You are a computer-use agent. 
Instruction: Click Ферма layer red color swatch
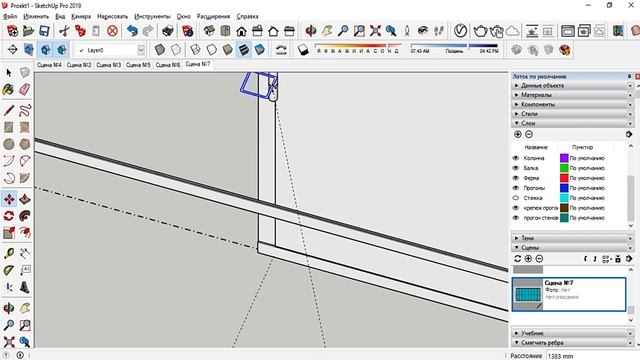[x=564, y=178]
